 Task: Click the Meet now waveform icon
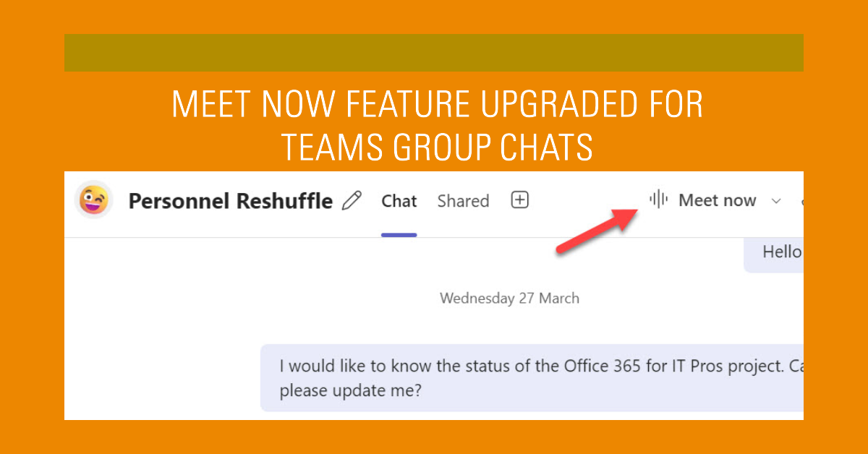click(658, 200)
